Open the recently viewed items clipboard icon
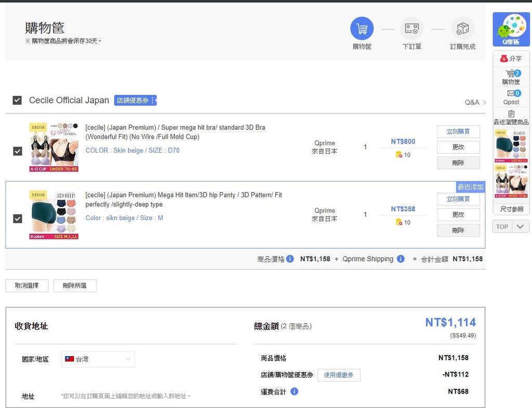 coord(511,114)
